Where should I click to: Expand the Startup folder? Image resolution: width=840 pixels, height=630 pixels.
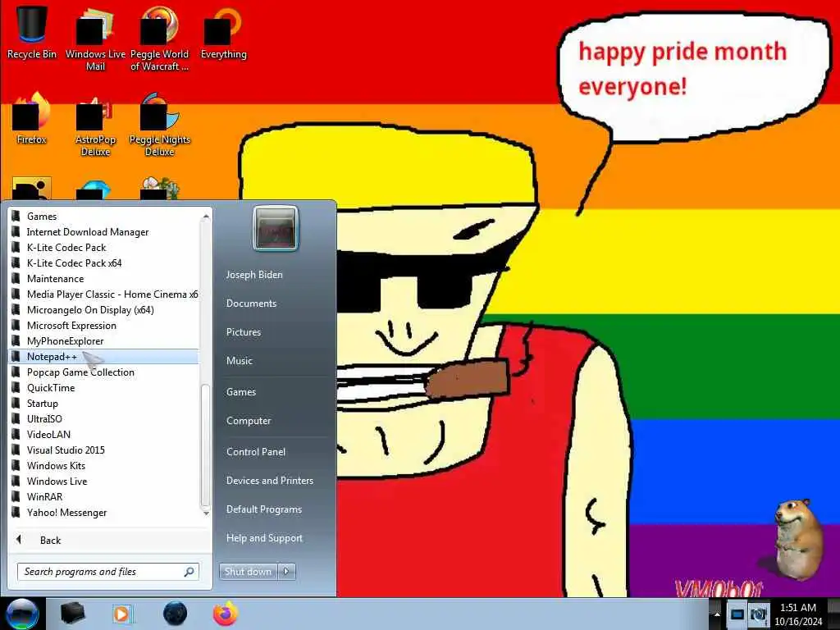click(103, 404)
